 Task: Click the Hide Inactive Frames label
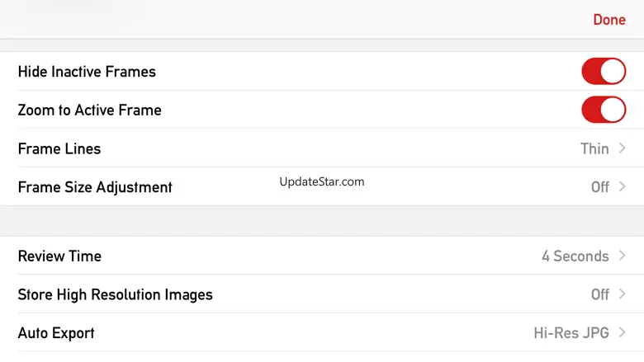(x=87, y=72)
